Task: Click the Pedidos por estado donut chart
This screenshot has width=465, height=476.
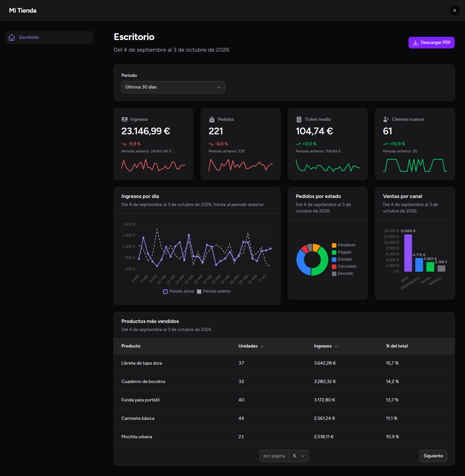Action: (x=312, y=260)
